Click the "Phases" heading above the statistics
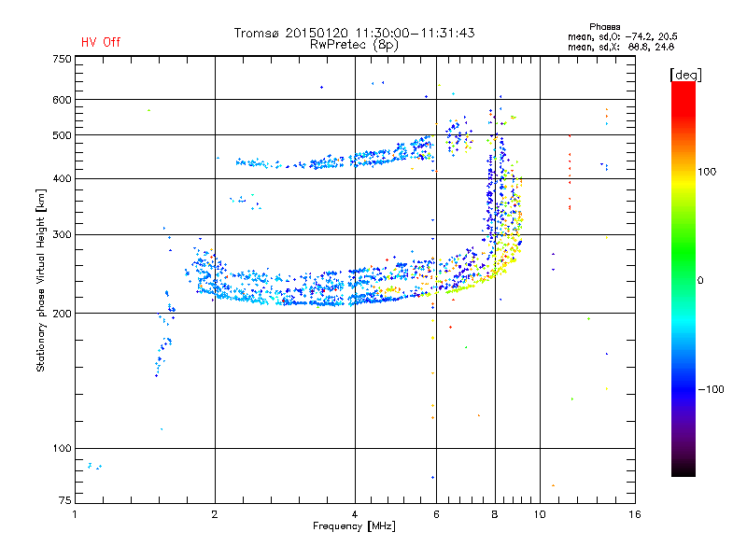This screenshot has height=560, width=747. (x=604, y=27)
